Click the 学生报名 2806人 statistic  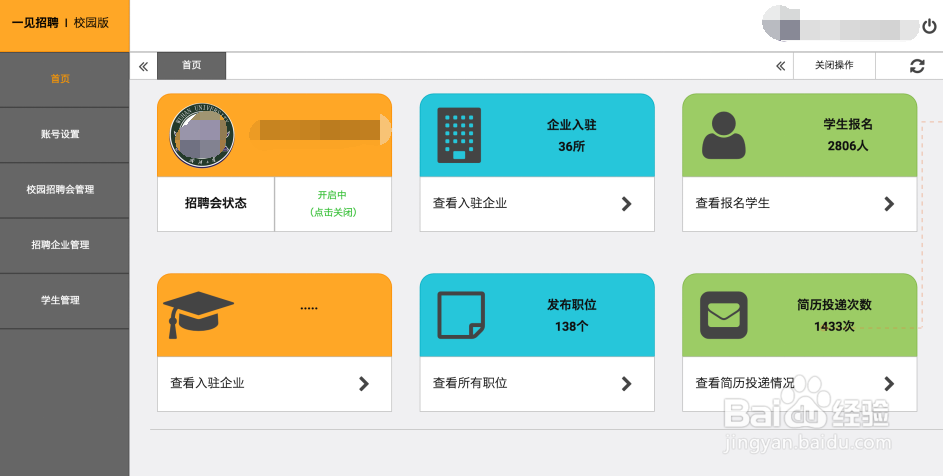(x=847, y=135)
